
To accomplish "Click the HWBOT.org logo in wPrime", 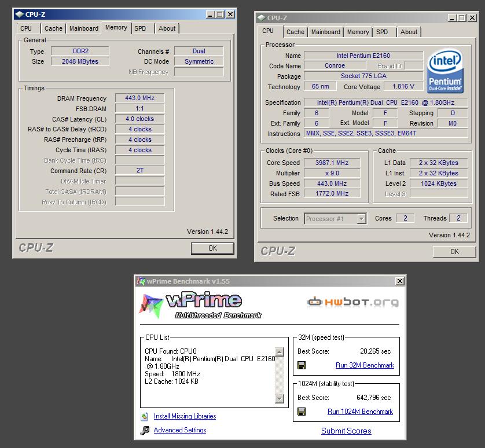I will tap(352, 302).
